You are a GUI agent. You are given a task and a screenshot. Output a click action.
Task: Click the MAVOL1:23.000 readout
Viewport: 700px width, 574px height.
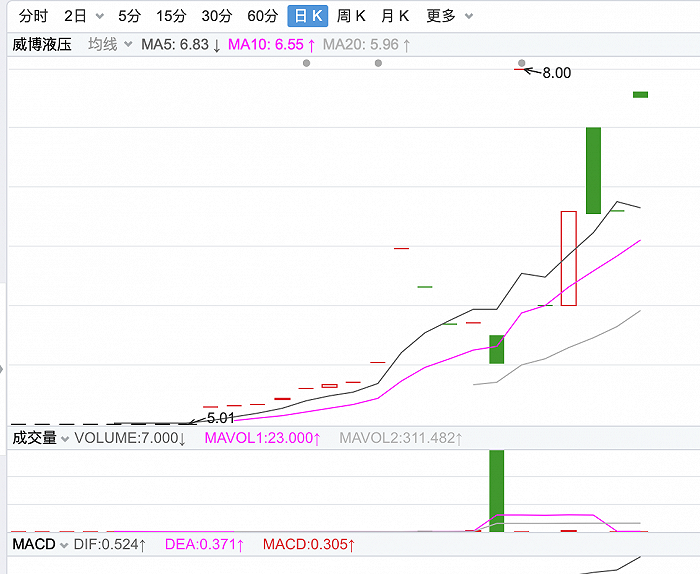coord(262,438)
